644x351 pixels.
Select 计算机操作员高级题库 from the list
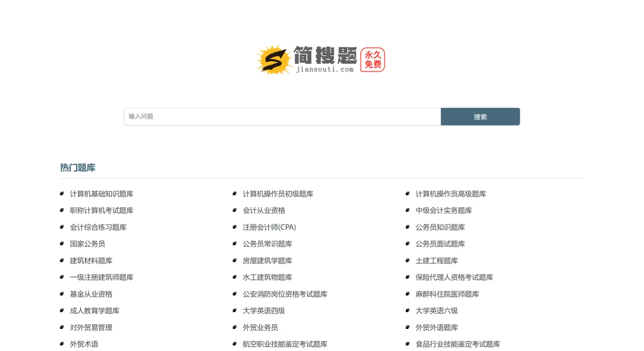pyautogui.click(x=450, y=194)
